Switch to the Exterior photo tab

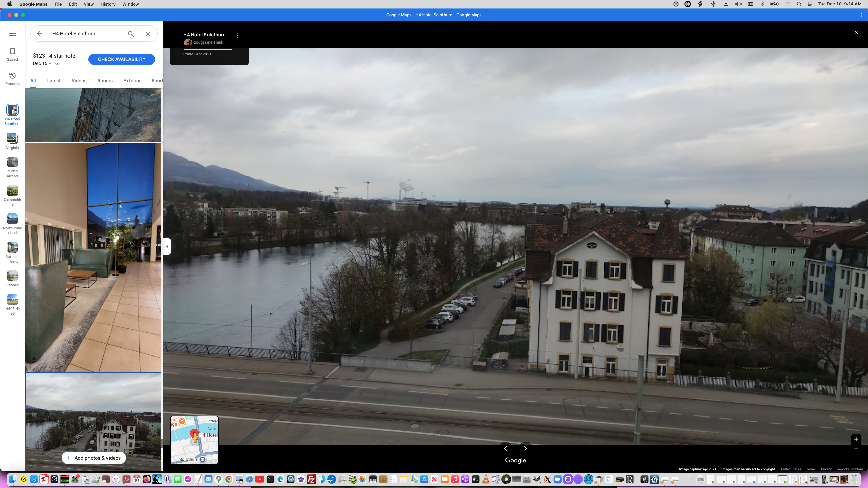point(132,81)
